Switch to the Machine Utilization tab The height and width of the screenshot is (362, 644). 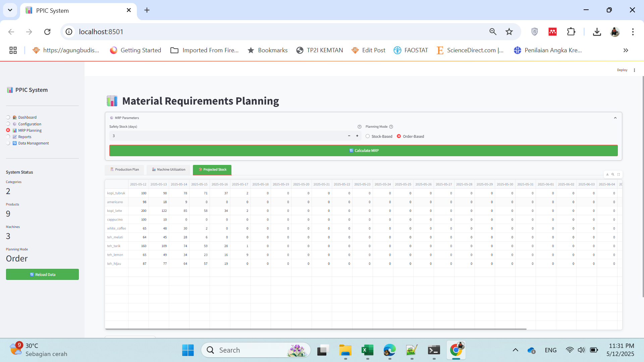coord(168,170)
